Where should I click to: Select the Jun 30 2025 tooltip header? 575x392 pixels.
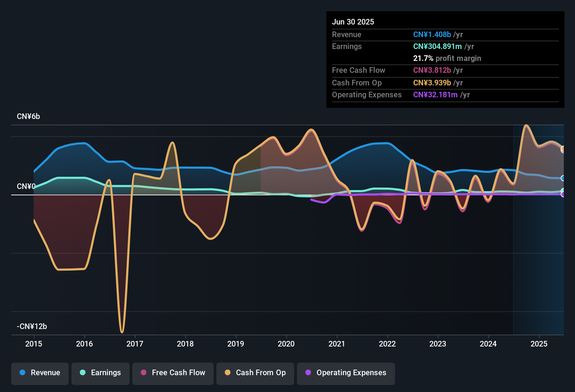(x=353, y=22)
